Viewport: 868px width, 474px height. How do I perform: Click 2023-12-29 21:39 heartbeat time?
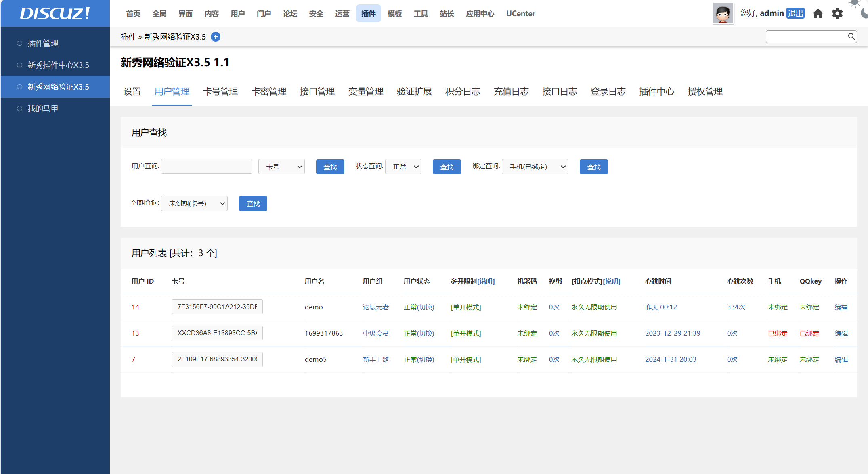tap(673, 333)
